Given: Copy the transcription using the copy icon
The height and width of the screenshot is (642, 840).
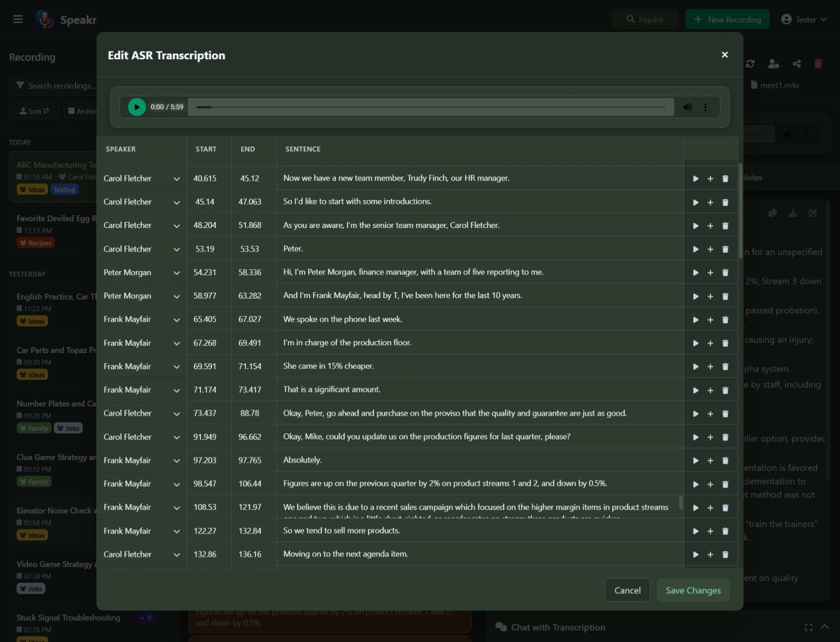Looking at the screenshot, I should pyautogui.click(x=773, y=213).
